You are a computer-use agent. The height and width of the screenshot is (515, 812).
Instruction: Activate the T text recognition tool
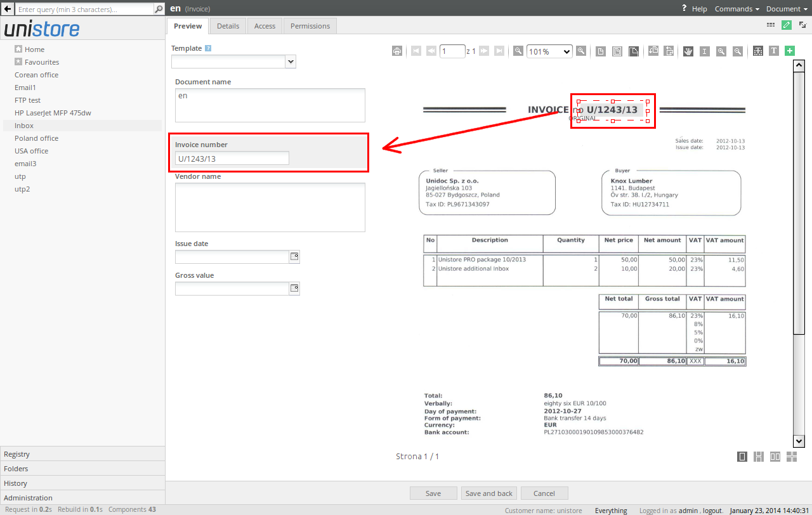pyautogui.click(x=774, y=51)
